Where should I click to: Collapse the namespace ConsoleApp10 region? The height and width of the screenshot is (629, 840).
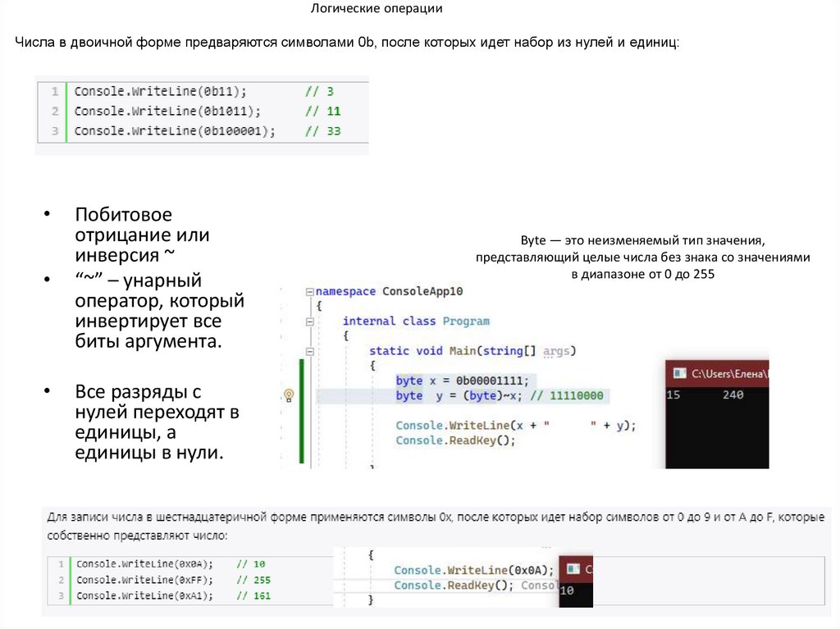(309, 292)
